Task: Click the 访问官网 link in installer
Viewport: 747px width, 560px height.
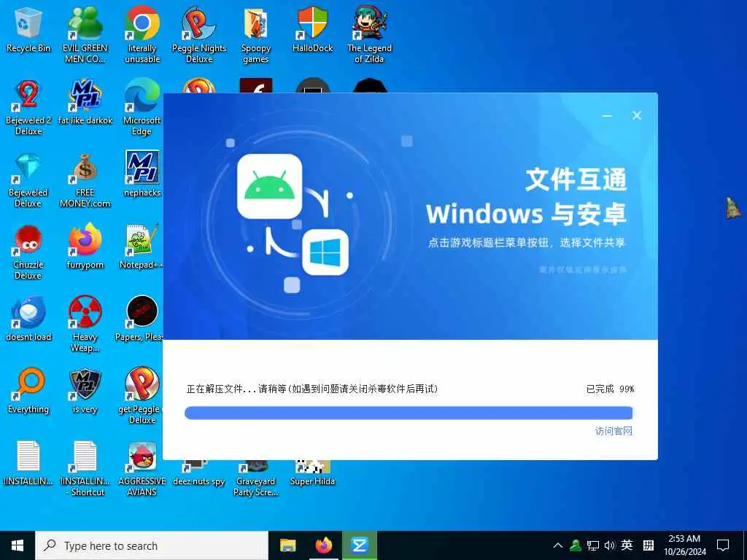Action: click(614, 431)
